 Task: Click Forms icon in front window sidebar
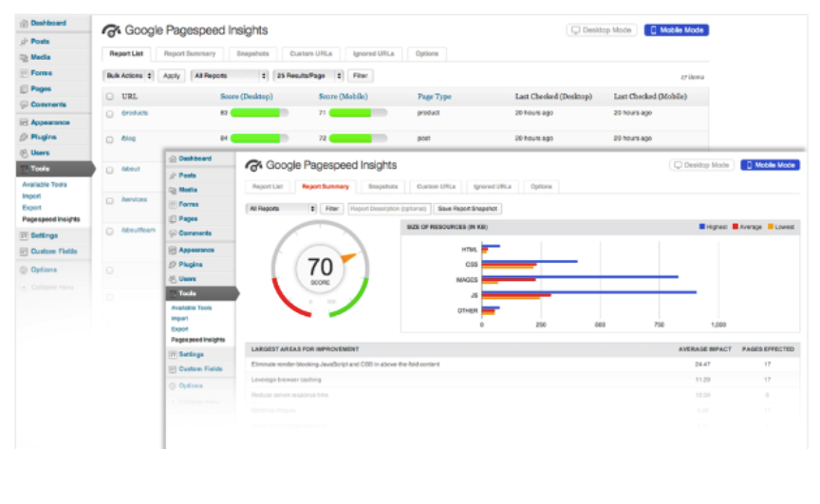pos(173,204)
